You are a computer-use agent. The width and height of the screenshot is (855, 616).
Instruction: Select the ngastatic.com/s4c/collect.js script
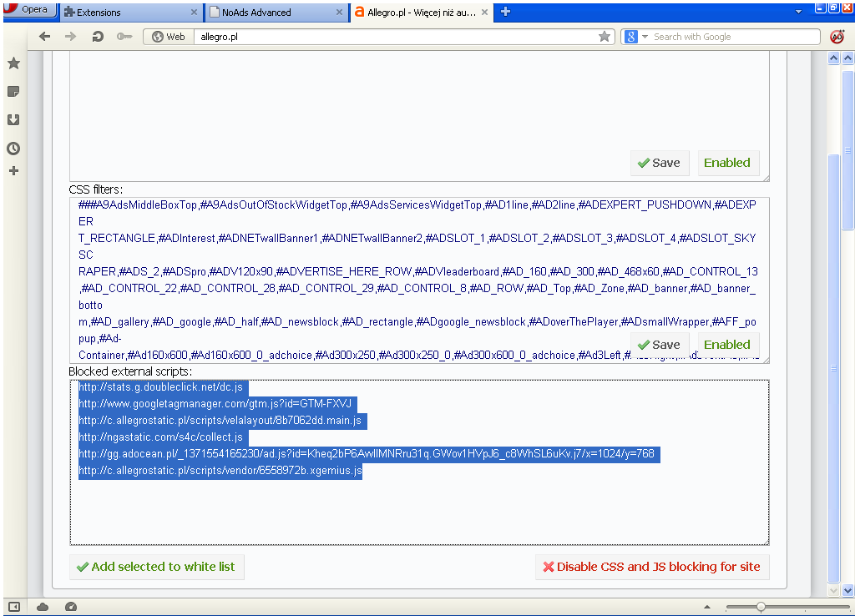161,437
